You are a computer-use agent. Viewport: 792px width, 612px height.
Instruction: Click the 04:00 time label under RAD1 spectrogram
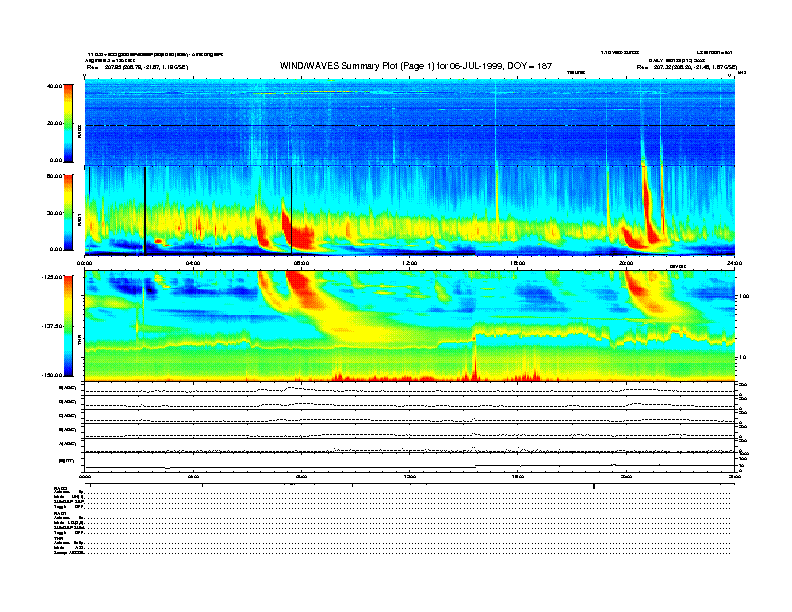coord(193,263)
